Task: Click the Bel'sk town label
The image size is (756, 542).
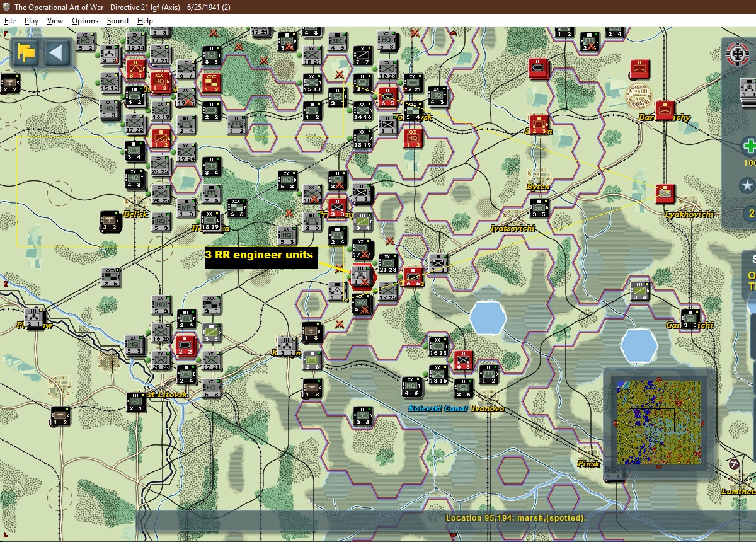Action: (135, 214)
